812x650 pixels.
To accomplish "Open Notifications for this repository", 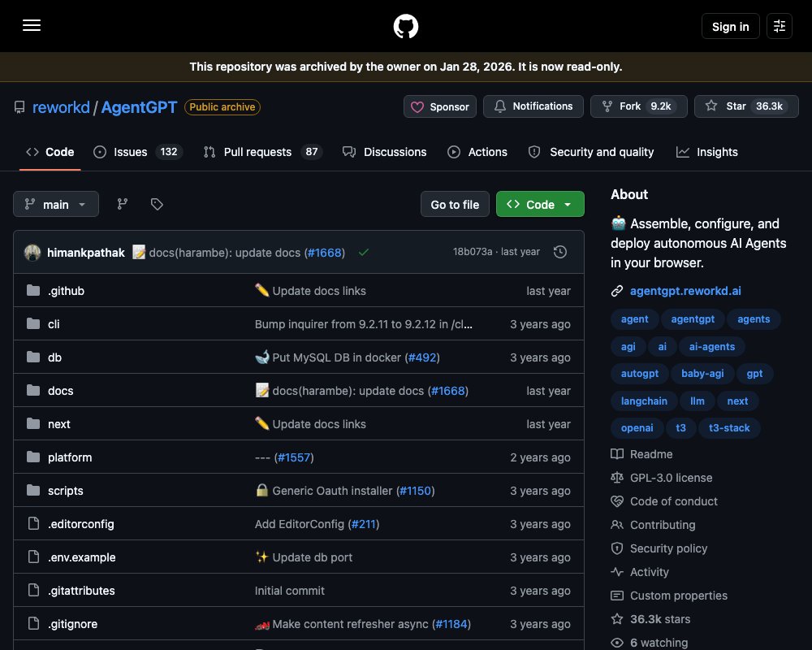I will click(533, 106).
